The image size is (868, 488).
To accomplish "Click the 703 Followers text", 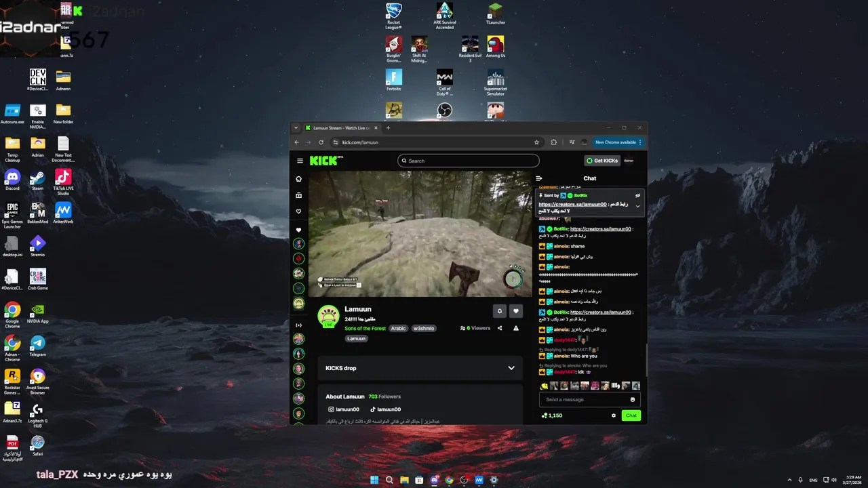I will coord(384,396).
